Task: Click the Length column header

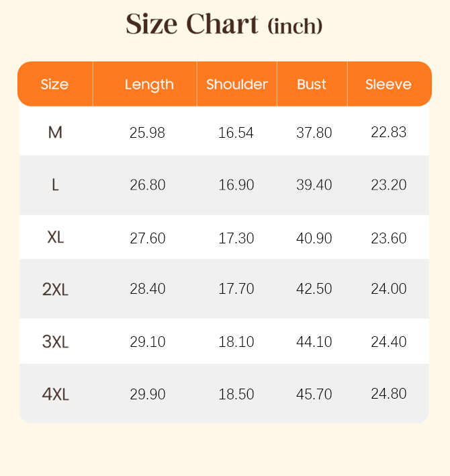Action: [x=149, y=85]
